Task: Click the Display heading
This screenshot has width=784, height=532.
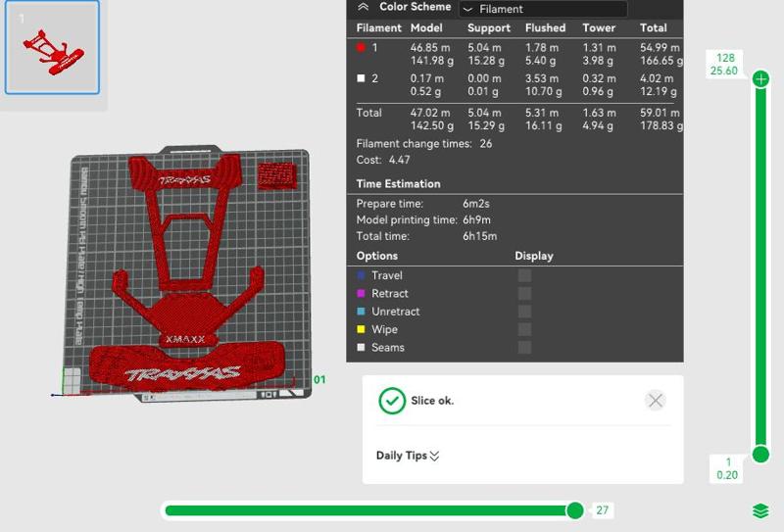Action: click(x=534, y=256)
